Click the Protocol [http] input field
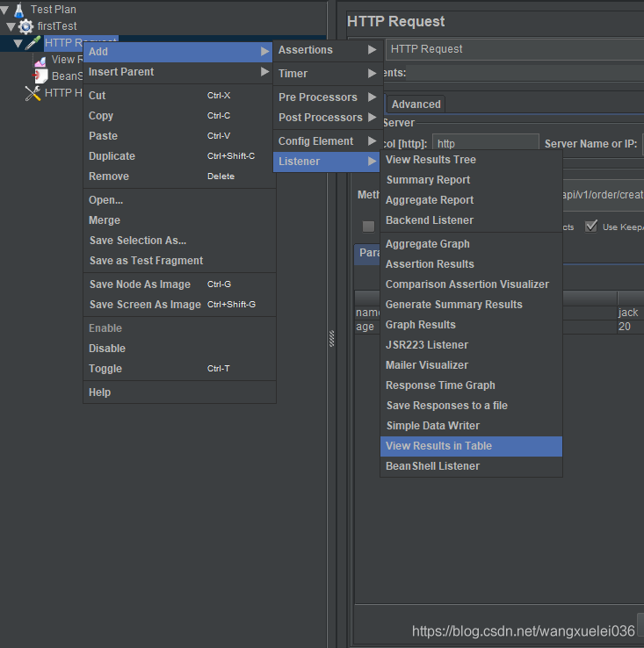 [485, 144]
